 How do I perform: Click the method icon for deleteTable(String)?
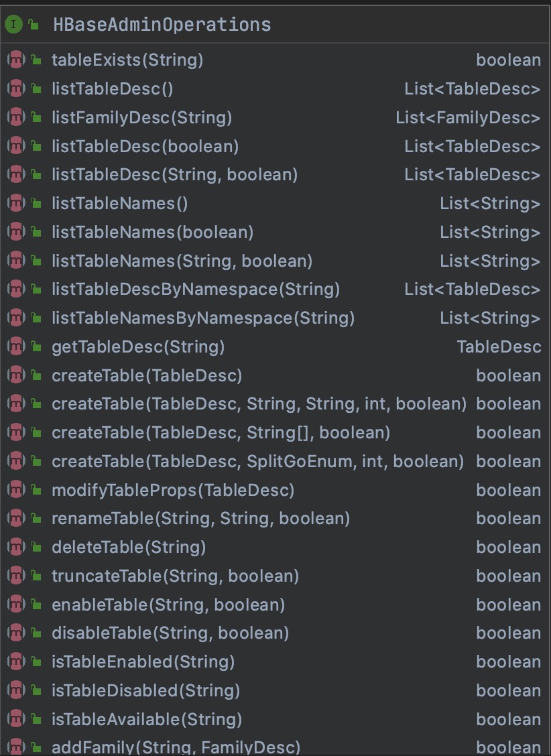(x=16, y=547)
